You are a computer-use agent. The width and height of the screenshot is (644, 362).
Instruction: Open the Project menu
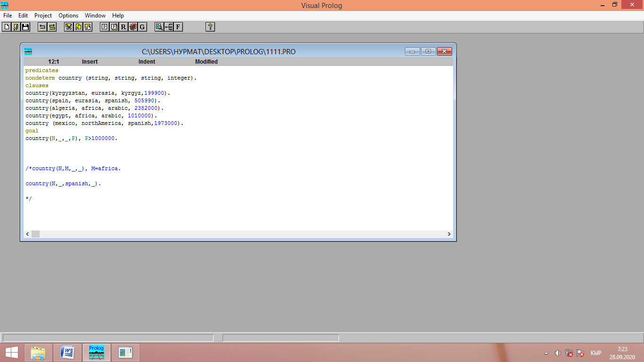pos(43,16)
